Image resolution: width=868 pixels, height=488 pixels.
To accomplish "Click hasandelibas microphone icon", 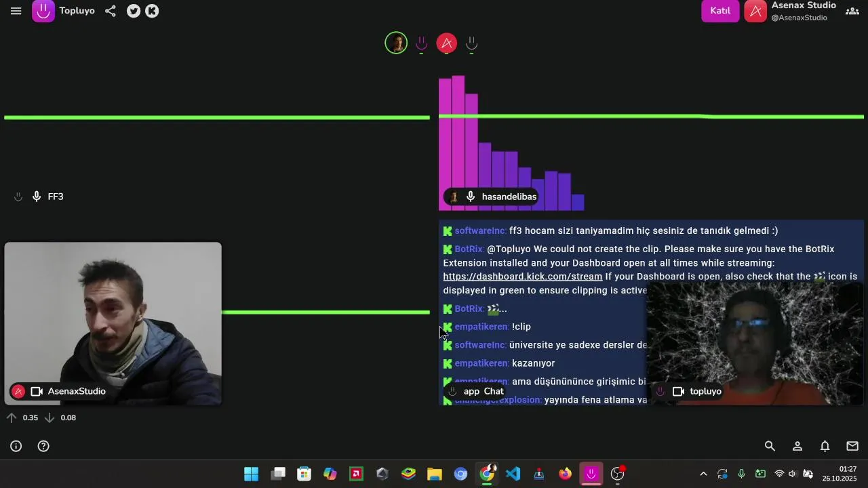I will click(x=471, y=197).
